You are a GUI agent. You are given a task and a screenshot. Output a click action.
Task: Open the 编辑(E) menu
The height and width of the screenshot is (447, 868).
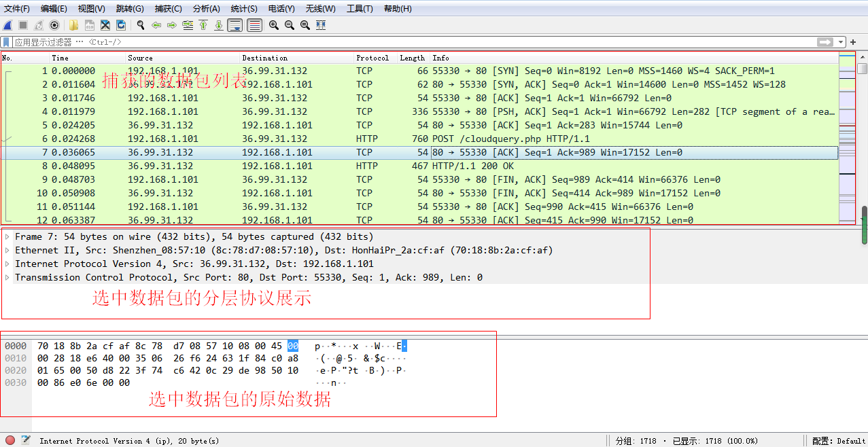tap(54, 9)
